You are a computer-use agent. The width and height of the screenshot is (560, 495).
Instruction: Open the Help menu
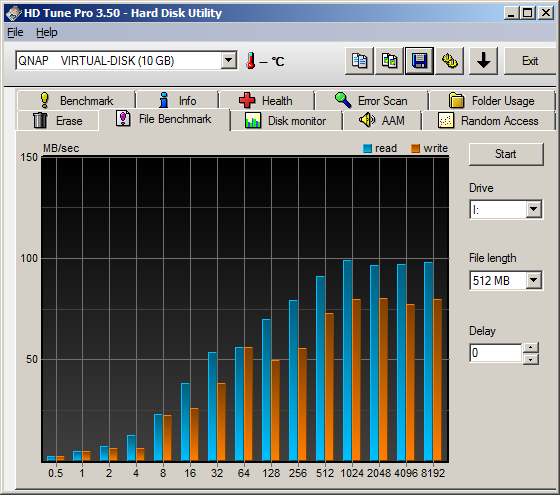tap(46, 32)
